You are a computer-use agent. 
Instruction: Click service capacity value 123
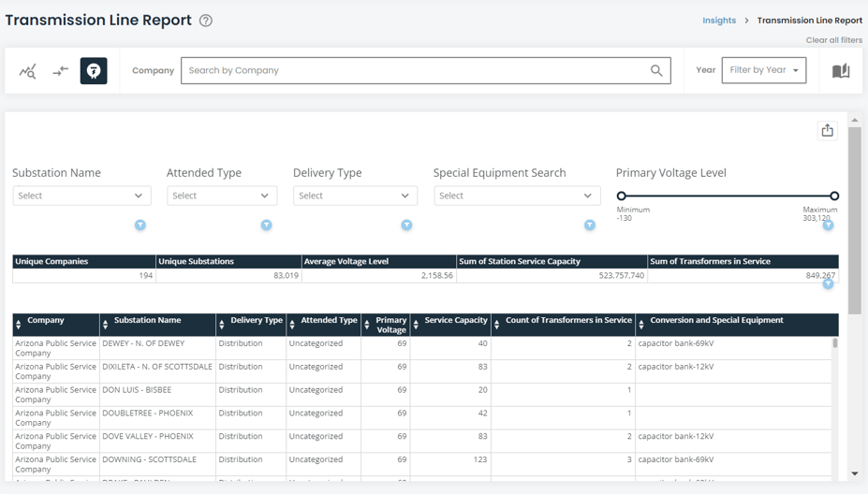(480, 459)
